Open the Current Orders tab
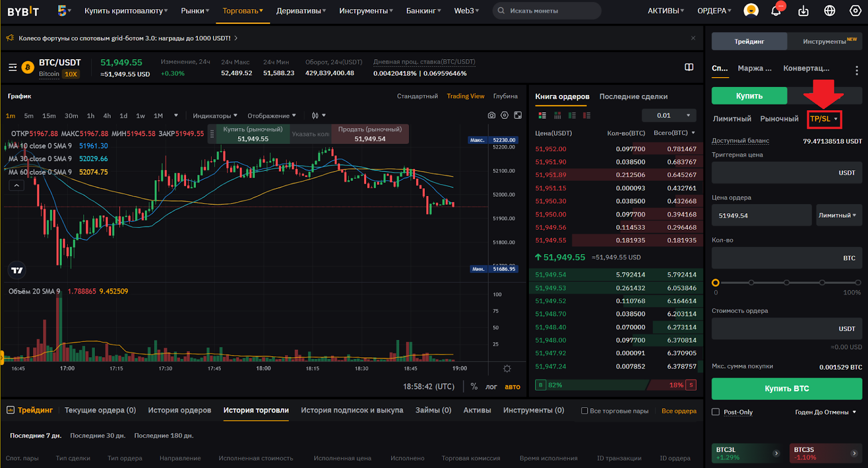 [x=100, y=410]
